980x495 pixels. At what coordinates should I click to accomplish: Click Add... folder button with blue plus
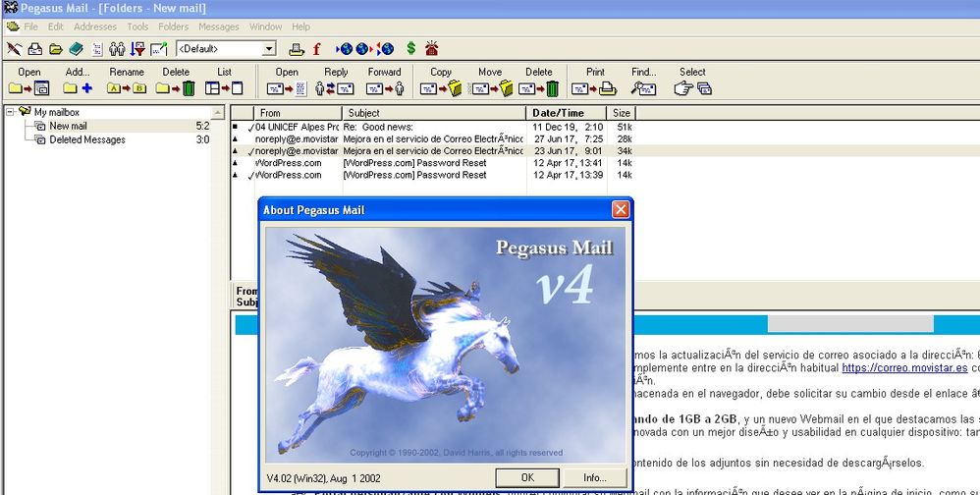coord(78,82)
